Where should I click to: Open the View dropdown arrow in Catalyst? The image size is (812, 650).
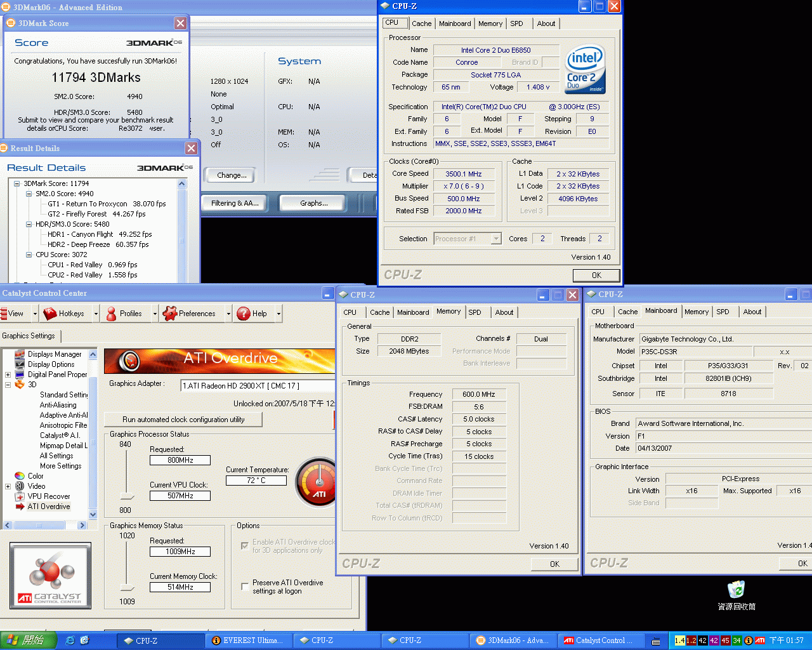(34, 314)
